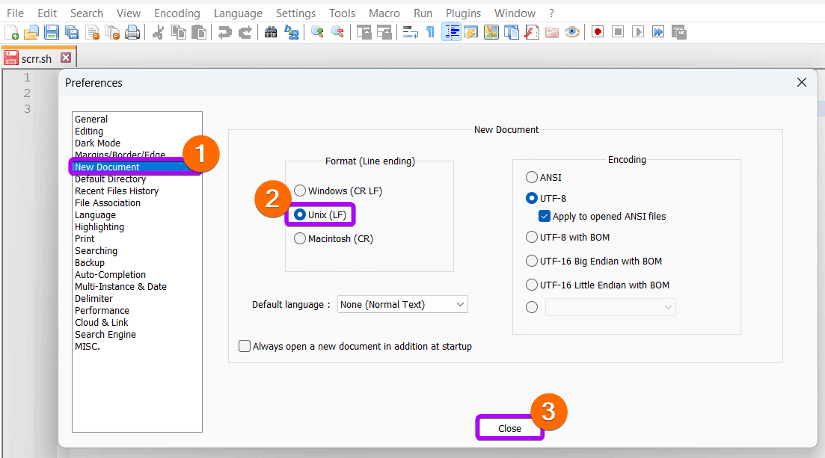The image size is (825, 458).
Task: Select the unlabeled other-encoding radio button
Action: 532,307
